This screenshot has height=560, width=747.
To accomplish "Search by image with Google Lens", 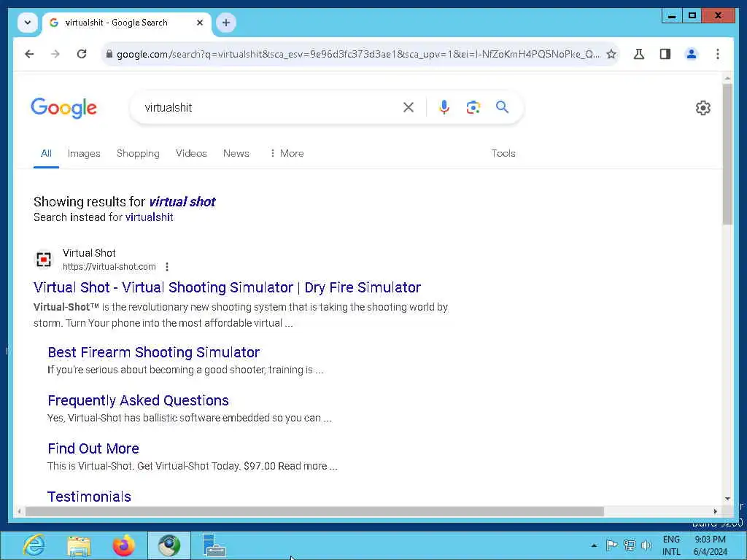I will point(473,108).
